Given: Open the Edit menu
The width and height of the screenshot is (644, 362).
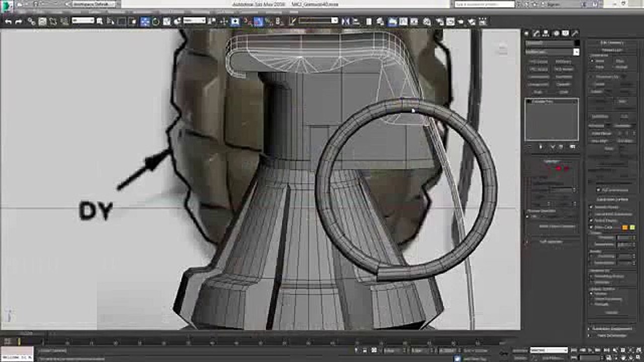Looking at the screenshot, I should [x=24, y=12].
